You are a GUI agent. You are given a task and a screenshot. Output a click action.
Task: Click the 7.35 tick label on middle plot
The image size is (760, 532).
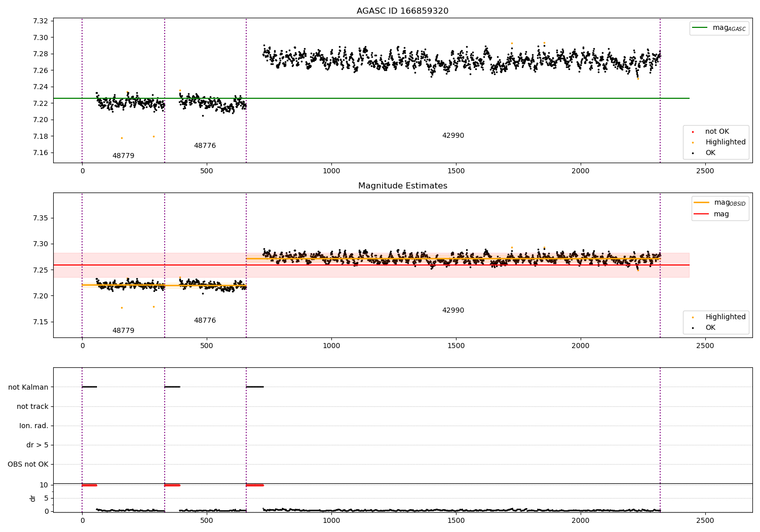pyautogui.click(x=40, y=218)
